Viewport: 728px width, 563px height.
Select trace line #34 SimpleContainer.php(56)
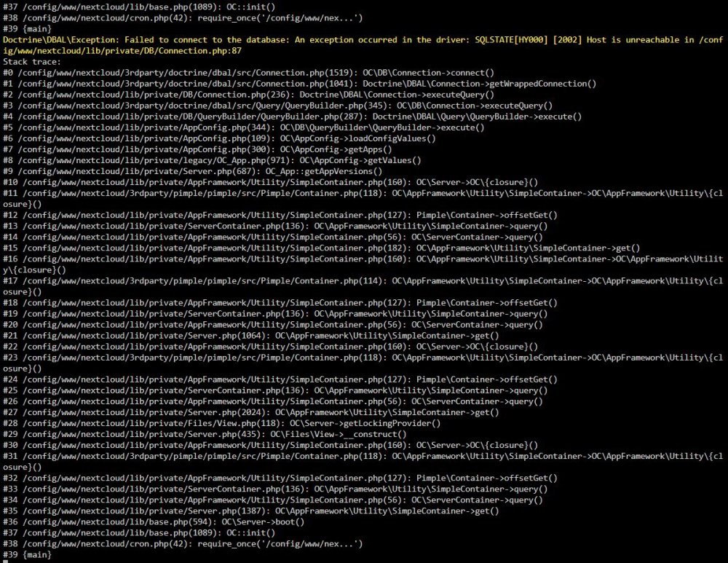point(272,500)
